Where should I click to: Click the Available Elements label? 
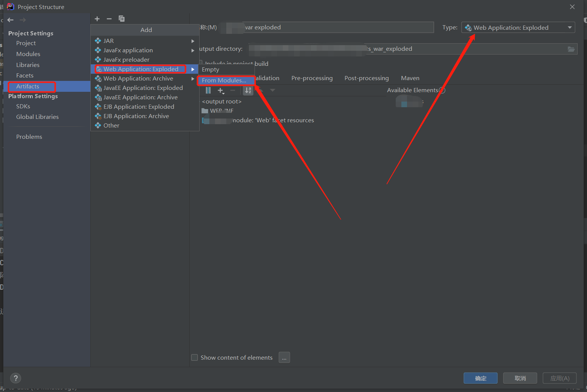(x=413, y=90)
